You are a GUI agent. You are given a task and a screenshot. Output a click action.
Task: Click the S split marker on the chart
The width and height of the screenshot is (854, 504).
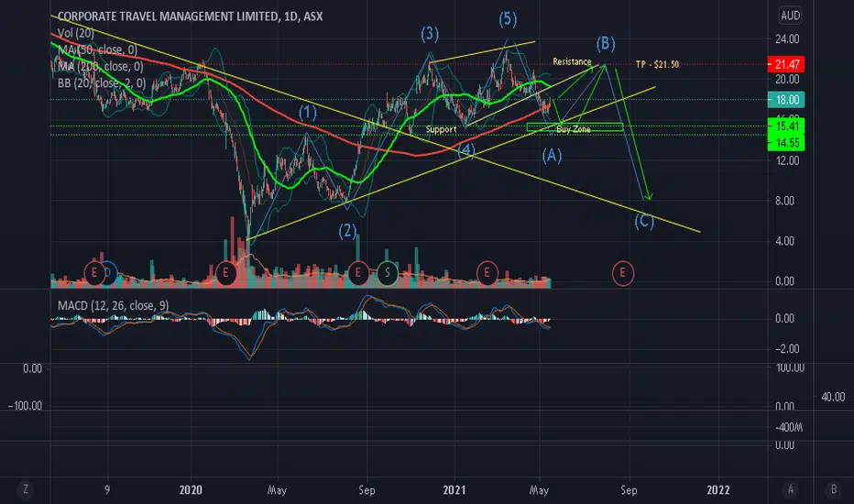tap(388, 272)
